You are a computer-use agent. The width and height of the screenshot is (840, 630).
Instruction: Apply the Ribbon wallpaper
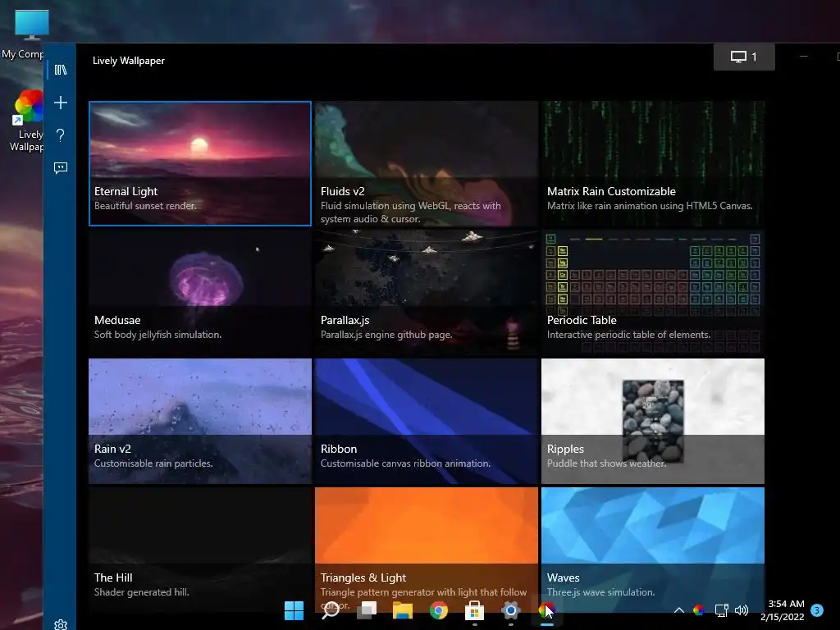coord(427,421)
